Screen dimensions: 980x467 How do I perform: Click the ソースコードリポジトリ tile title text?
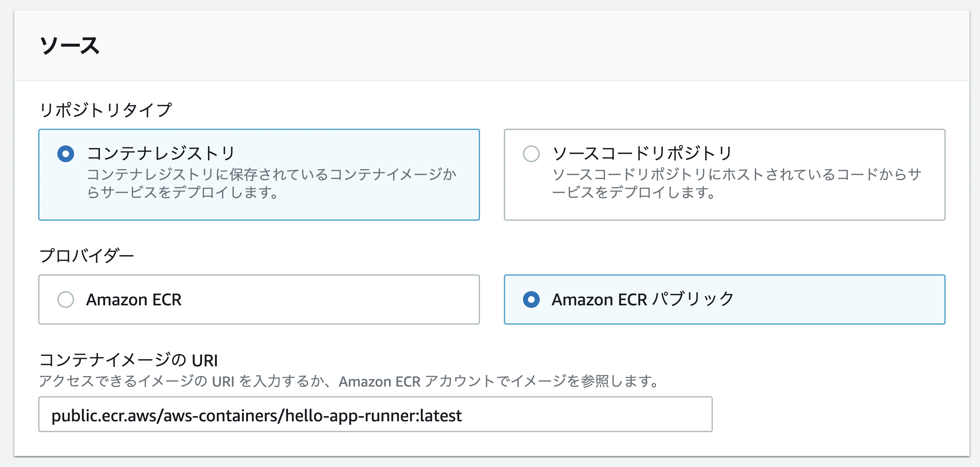pos(642,153)
